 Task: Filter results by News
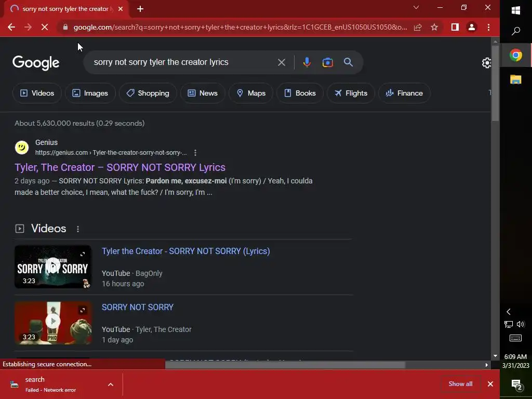click(x=203, y=93)
